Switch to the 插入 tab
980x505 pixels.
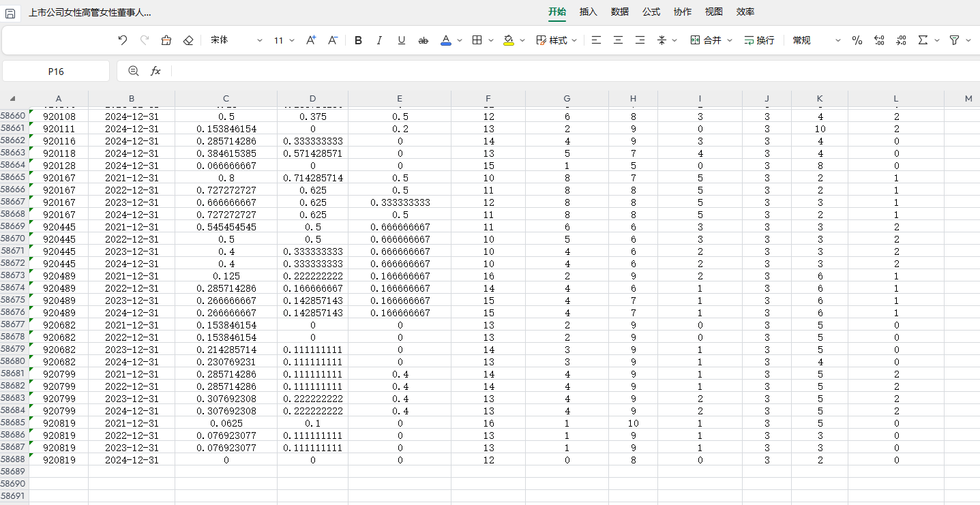(x=588, y=12)
